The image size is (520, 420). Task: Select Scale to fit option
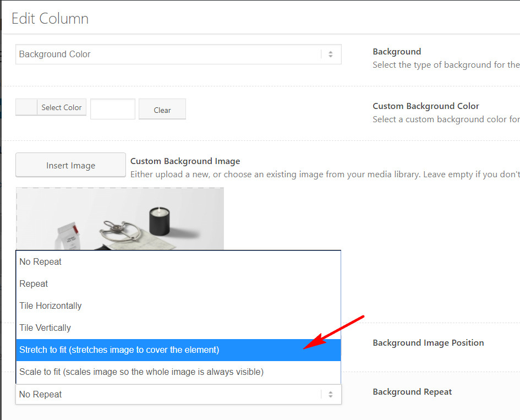click(x=178, y=372)
